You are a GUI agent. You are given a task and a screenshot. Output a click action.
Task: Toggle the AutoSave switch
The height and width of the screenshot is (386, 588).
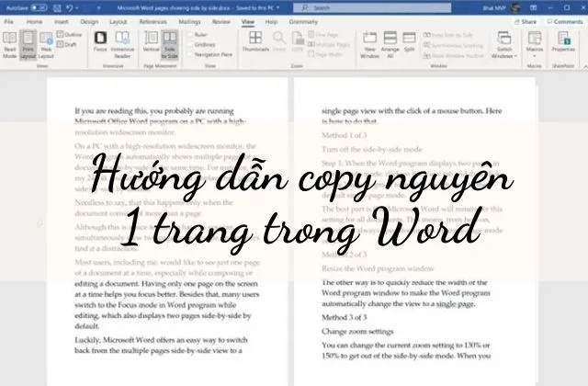[39, 8]
